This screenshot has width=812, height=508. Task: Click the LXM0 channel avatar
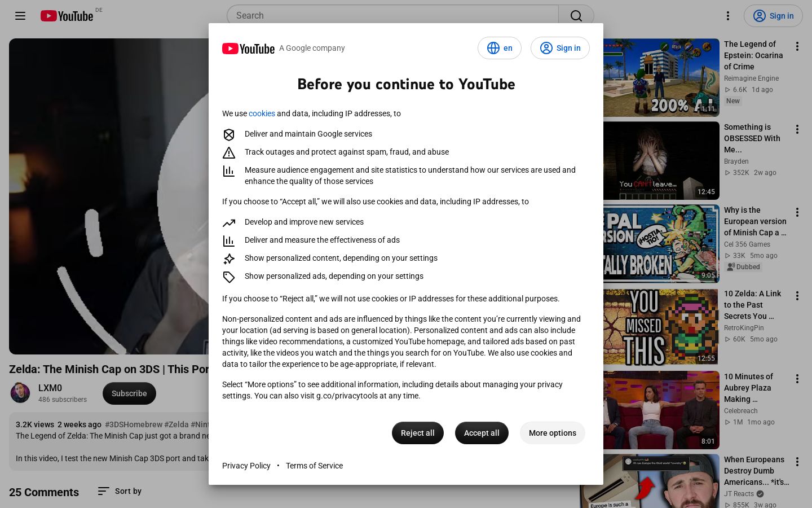pyautogui.click(x=20, y=393)
